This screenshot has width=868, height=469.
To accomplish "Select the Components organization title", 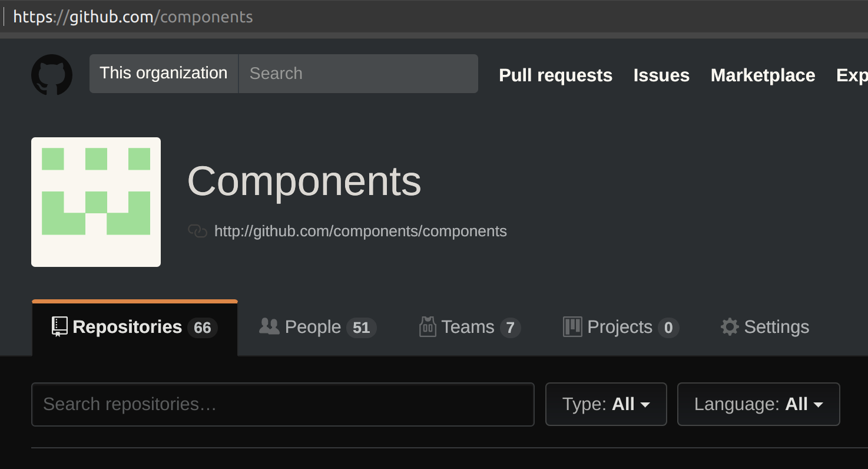I will 304,181.
